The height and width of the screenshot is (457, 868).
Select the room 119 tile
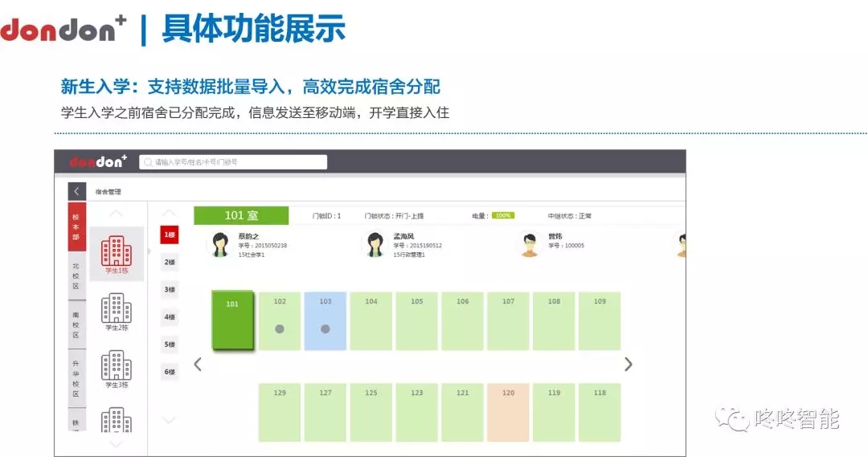(554, 412)
